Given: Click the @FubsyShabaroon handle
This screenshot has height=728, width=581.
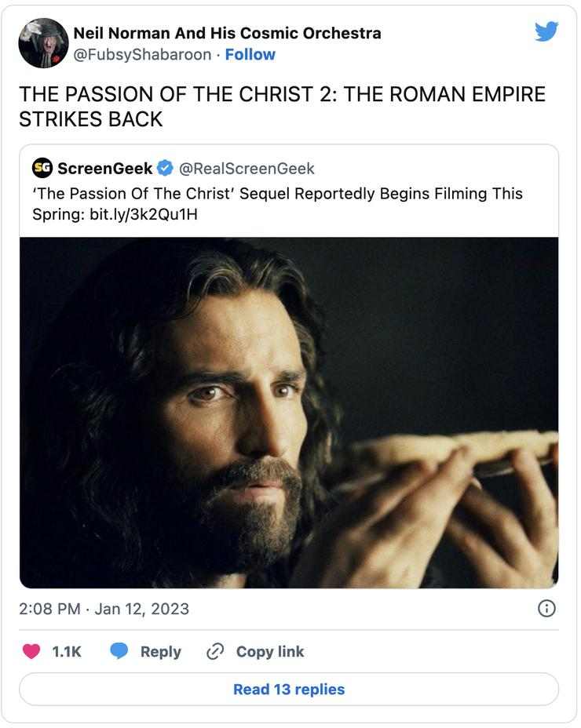Looking at the screenshot, I should tap(142, 54).
